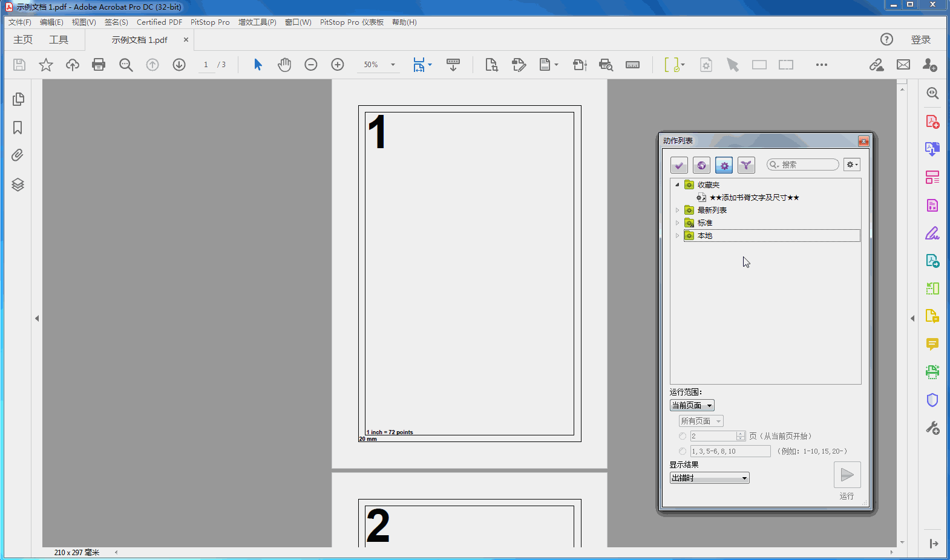Expand the 本地 folder
The width and height of the screenshot is (950, 560).
677,236
